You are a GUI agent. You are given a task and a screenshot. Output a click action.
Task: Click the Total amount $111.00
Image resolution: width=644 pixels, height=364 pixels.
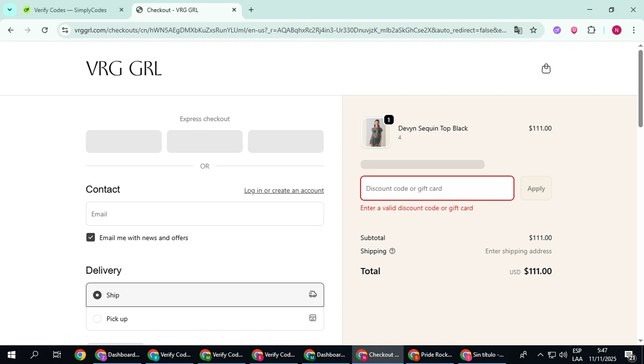(538, 271)
